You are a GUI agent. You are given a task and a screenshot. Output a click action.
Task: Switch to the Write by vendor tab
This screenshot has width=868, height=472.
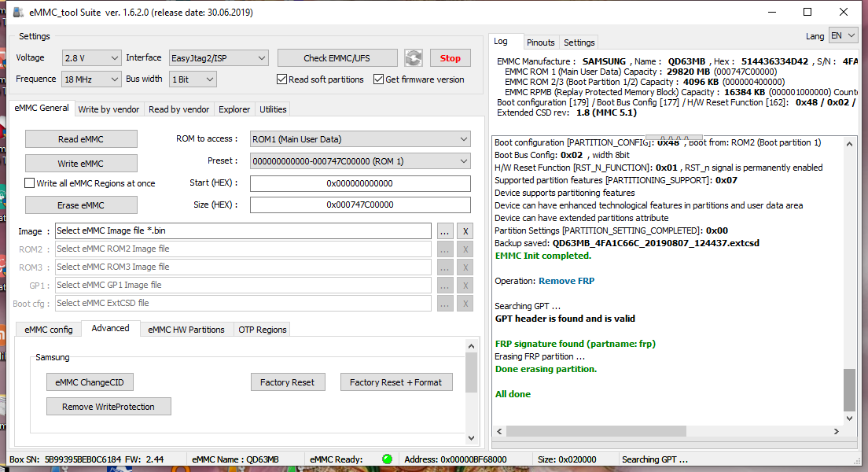point(108,109)
